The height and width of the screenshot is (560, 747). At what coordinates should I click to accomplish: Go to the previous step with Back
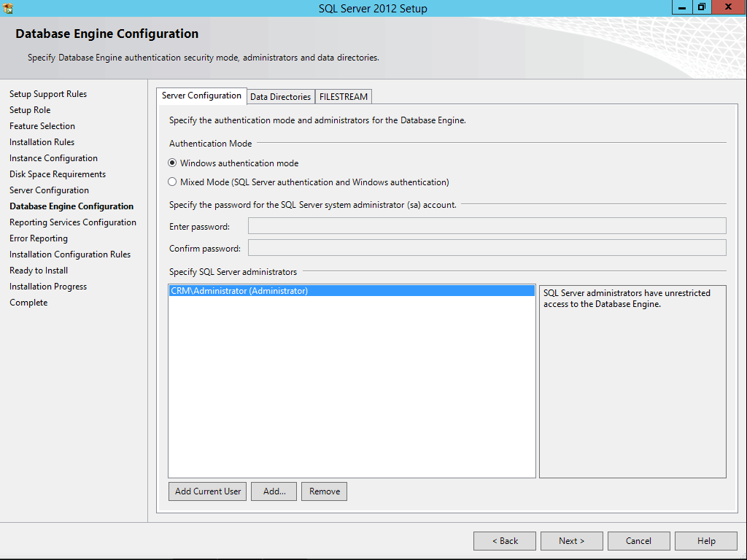(x=505, y=541)
